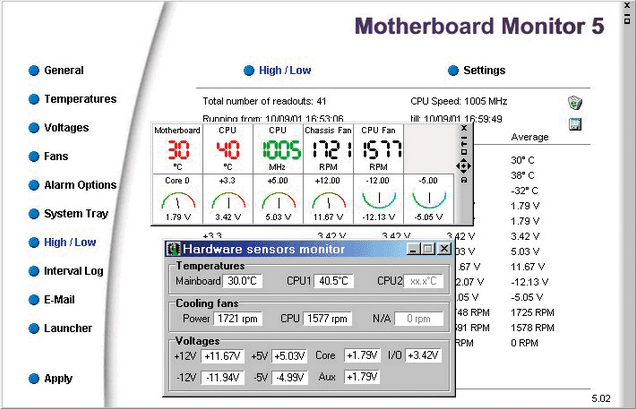
Task: Click the four-arrow move icon on dashboard
Action: coord(464,166)
